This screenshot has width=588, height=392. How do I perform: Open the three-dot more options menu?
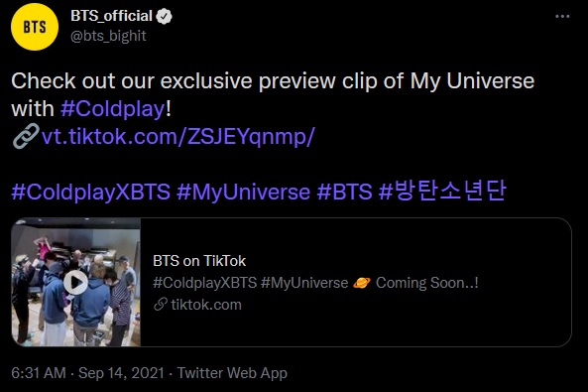pyautogui.click(x=562, y=17)
